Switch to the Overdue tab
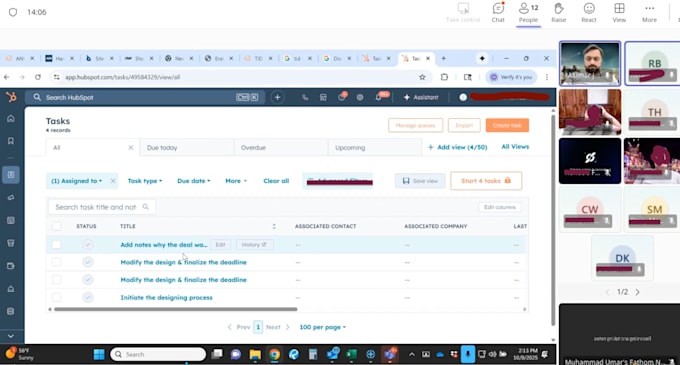The width and height of the screenshot is (680, 365). pos(281,147)
